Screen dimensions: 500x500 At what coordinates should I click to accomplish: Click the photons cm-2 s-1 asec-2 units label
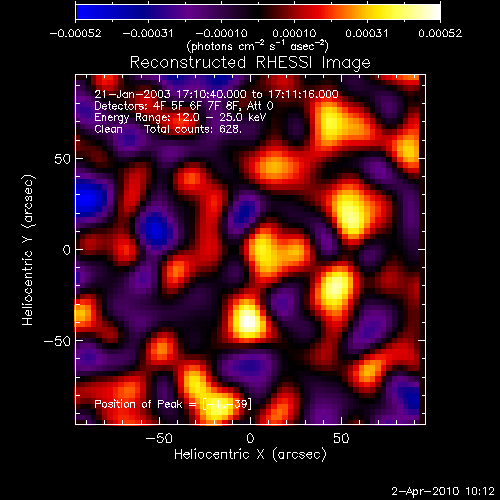tap(257, 46)
